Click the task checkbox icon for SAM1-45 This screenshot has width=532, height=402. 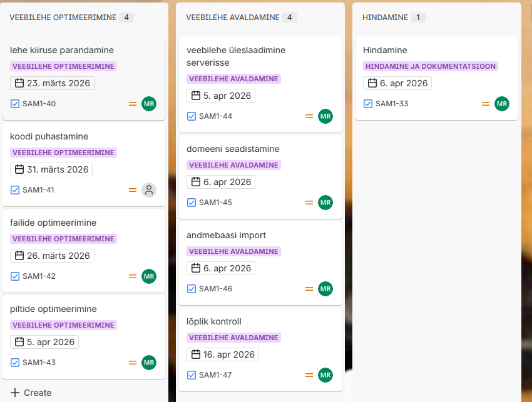pyautogui.click(x=192, y=203)
